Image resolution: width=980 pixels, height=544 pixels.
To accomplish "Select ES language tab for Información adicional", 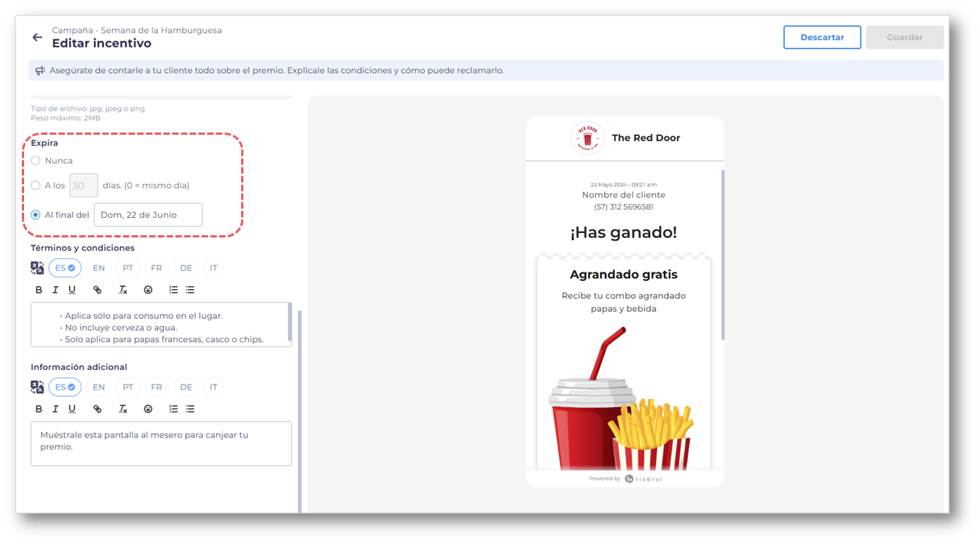I will click(65, 387).
